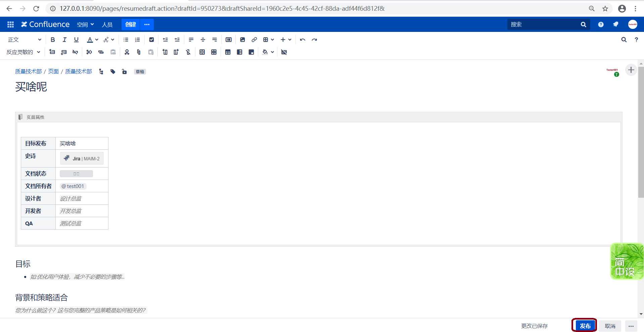The height and width of the screenshot is (332, 644).
Task: Increase indent of the current line
Action: 177,40
